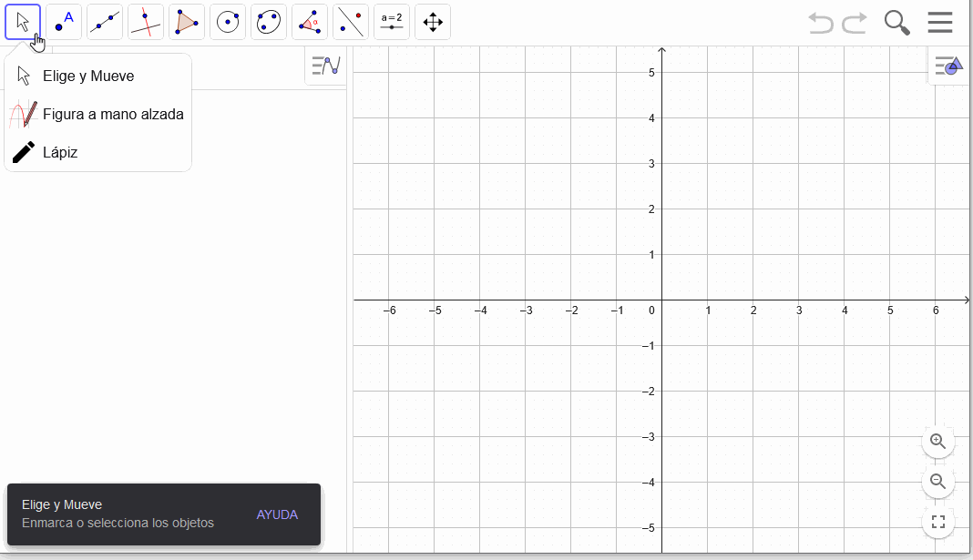This screenshot has height=560, width=973.
Task: Click the y-axis label 5
Action: click(x=651, y=73)
